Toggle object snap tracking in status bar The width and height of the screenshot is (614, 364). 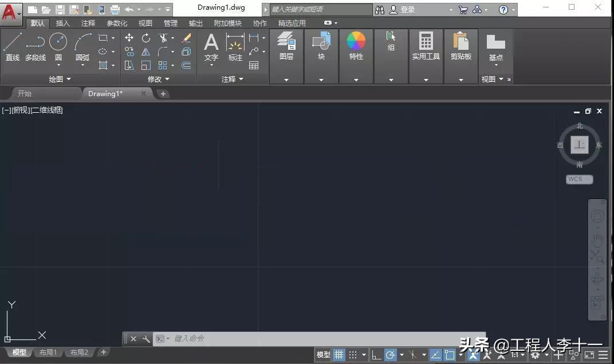pos(435,355)
